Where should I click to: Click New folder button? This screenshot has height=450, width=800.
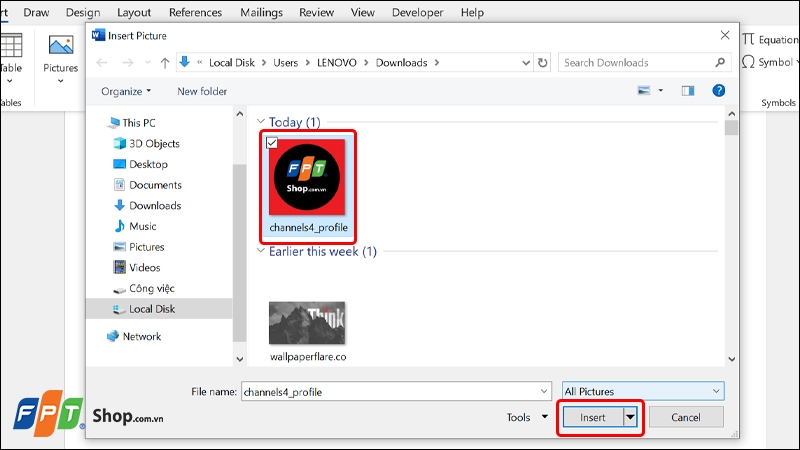click(202, 91)
